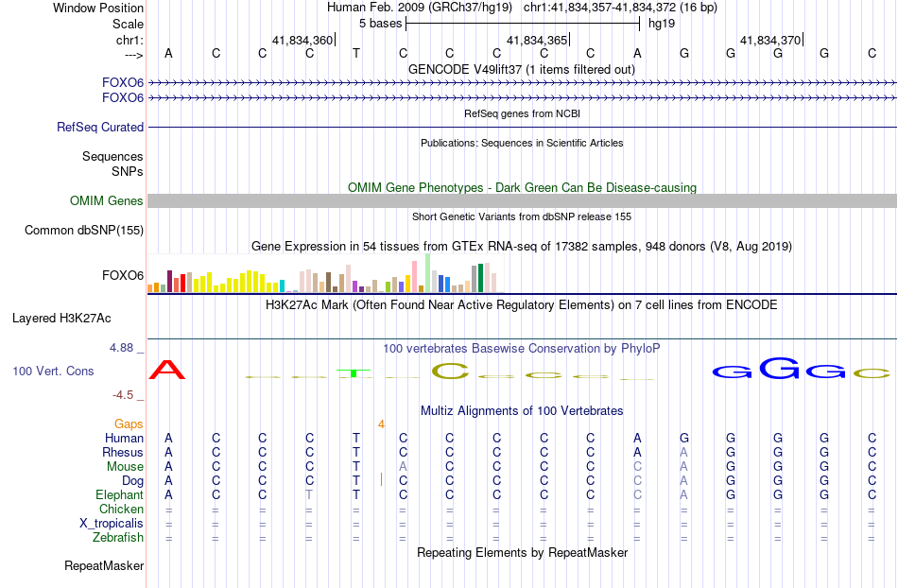Click the tall pink GTEx expression bar

point(415,277)
